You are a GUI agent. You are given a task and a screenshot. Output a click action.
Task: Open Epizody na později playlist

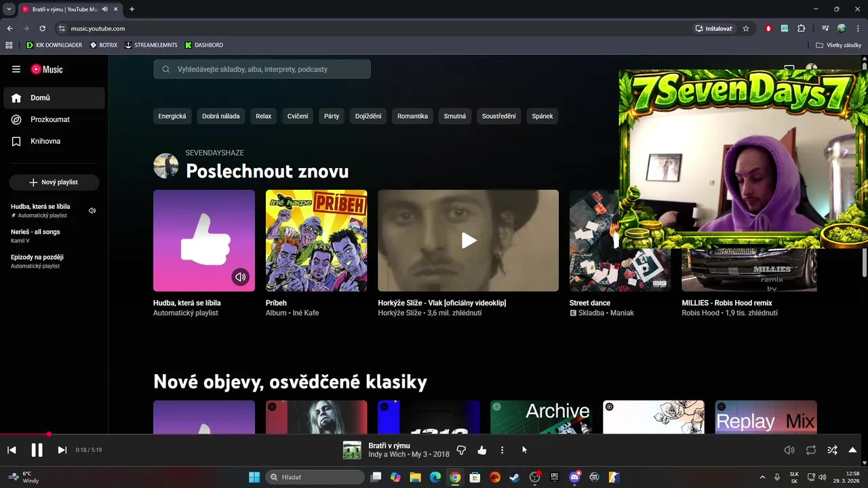tap(54, 261)
